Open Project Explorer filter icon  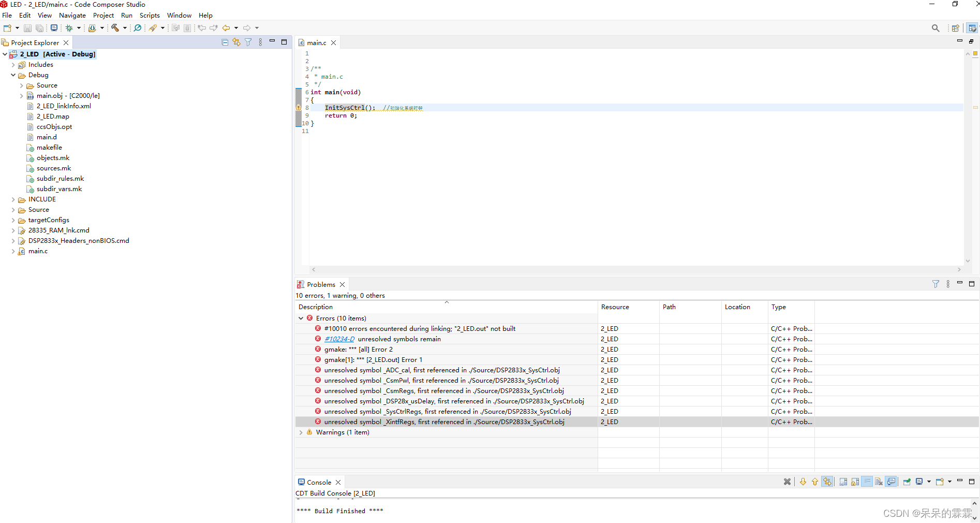(248, 42)
